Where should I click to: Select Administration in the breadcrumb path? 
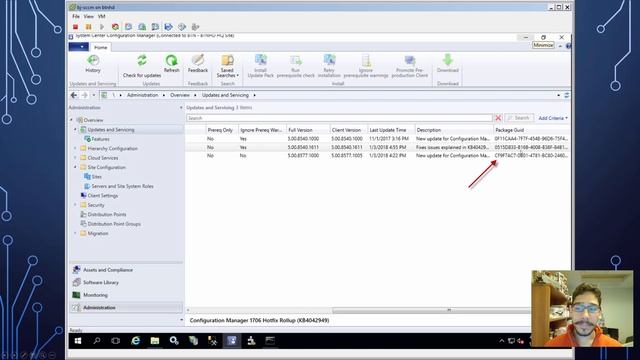(x=142, y=95)
